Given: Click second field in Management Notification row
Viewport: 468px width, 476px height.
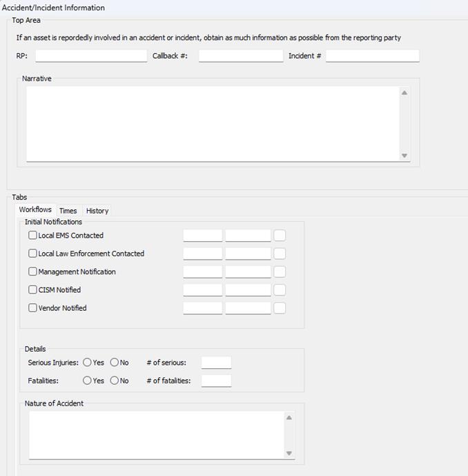Looking at the screenshot, I should point(248,272).
